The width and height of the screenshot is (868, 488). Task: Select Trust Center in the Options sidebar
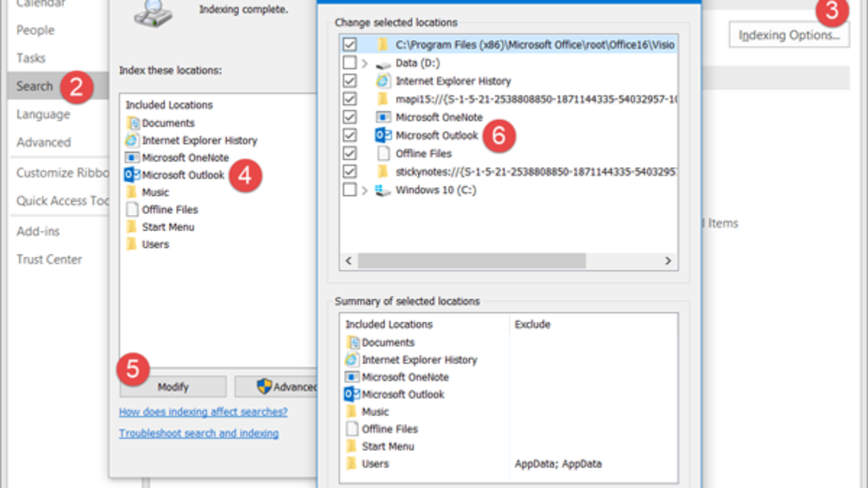point(49,260)
